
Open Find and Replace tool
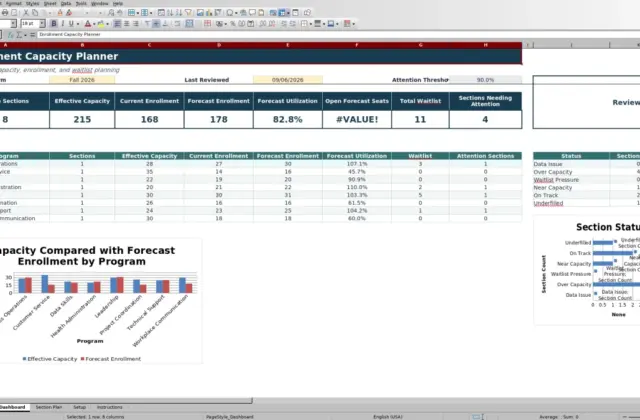(111, 13)
